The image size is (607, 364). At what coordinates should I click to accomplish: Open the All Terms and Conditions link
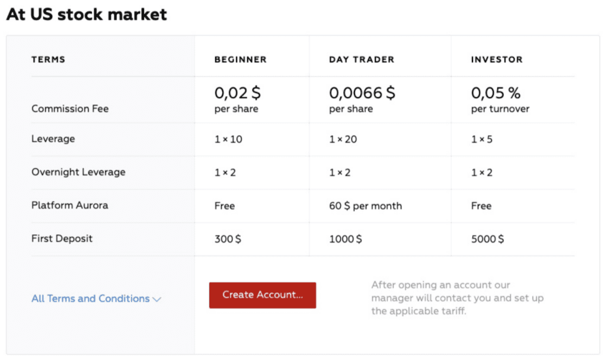tap(90, 299)
